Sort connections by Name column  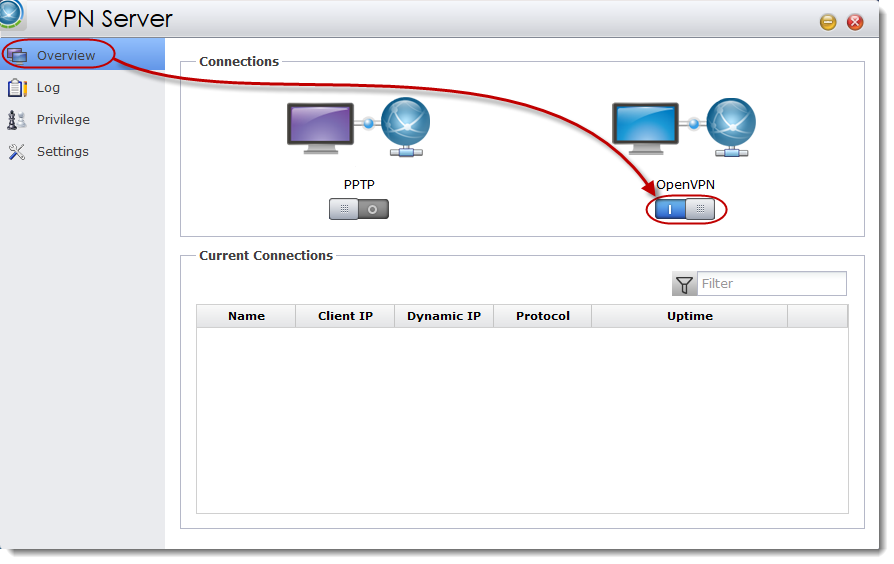(246, 316)
